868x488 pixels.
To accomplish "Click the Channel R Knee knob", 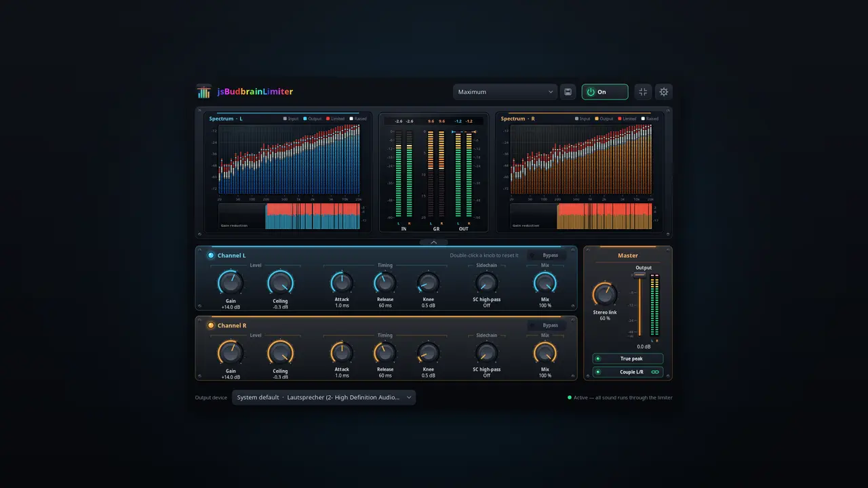I will 429,352.
